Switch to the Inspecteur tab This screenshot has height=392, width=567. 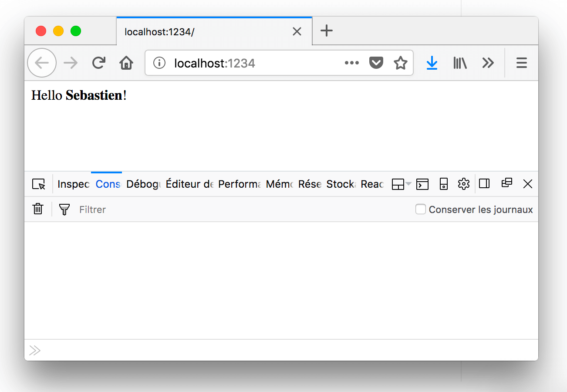[73, 184]
